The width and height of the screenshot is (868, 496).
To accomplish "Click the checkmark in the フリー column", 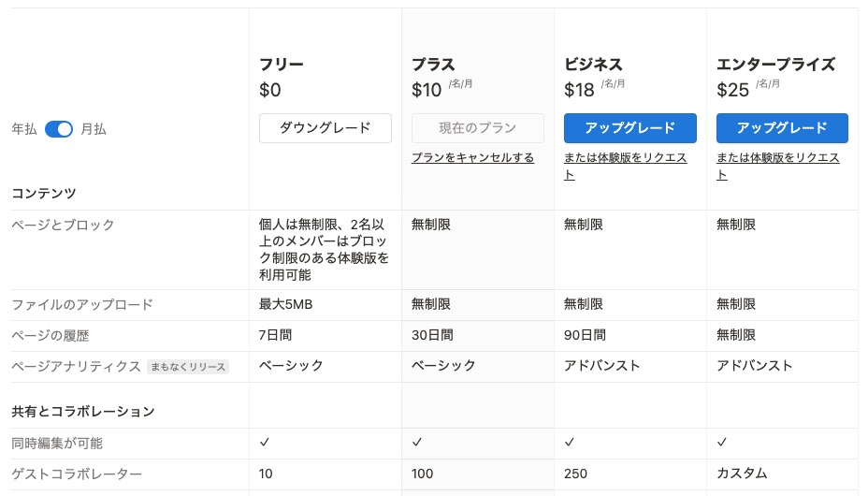I will (x=265, y=442).
